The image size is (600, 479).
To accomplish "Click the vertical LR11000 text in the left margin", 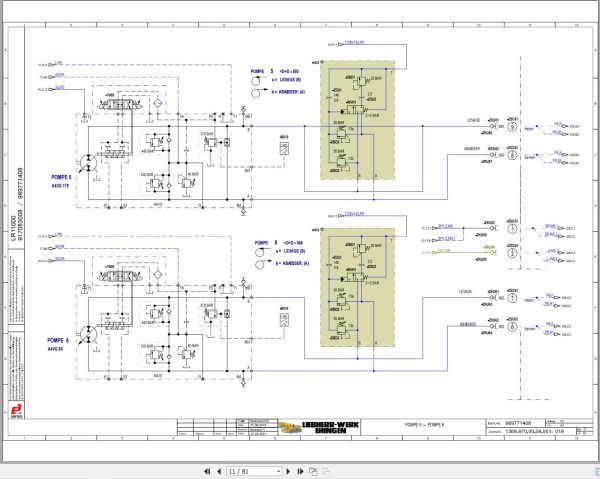I will click(14, 228).
